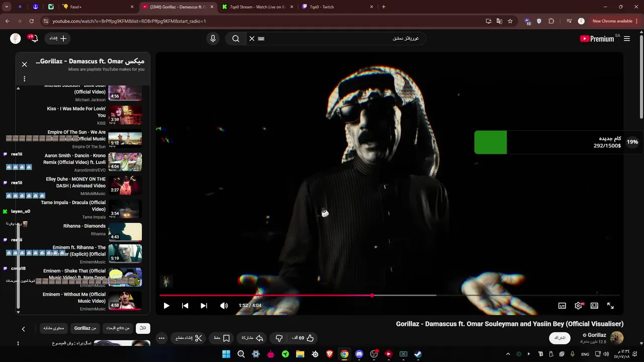Run the search with the magnifier button

coord(235,39)
